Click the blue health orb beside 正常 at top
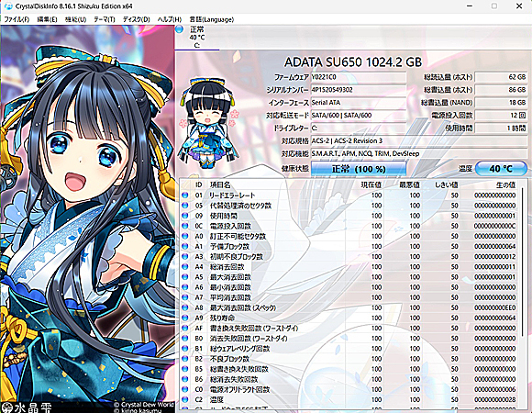532x413 pixels. coord(180,29)
